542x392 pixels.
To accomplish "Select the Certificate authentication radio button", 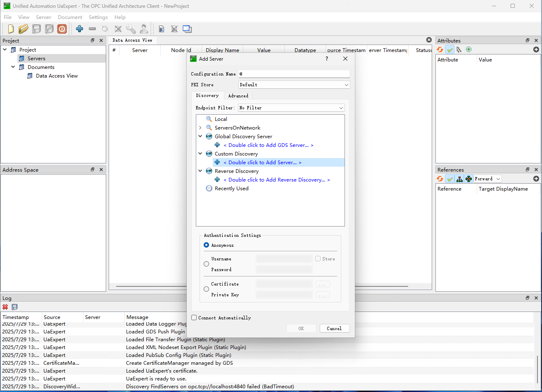I will (207, 289).
